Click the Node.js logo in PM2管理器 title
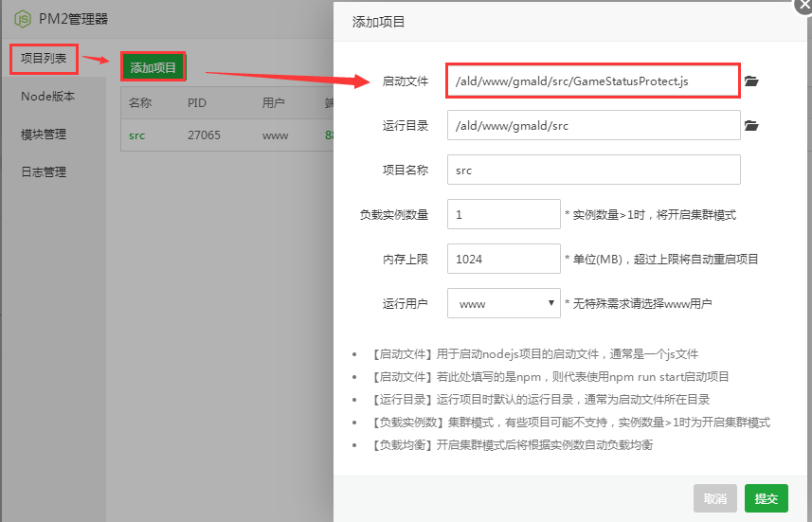 coord(21,18)
